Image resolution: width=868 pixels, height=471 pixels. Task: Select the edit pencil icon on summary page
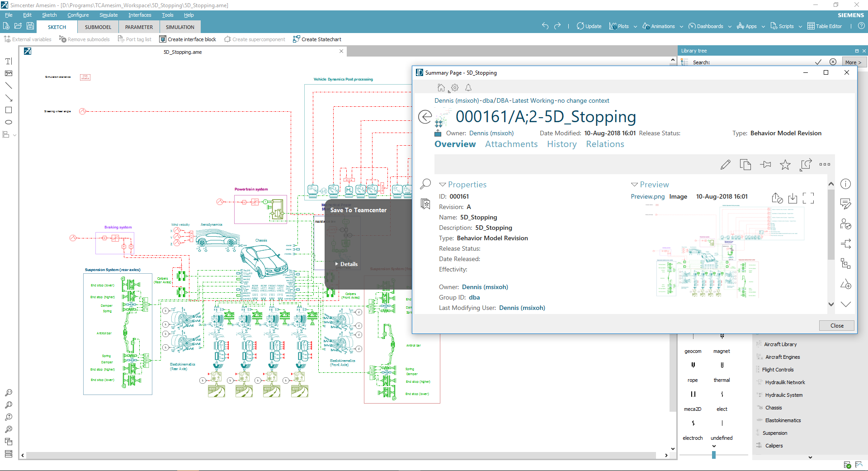pyautogui.click(x=726, y=165)
